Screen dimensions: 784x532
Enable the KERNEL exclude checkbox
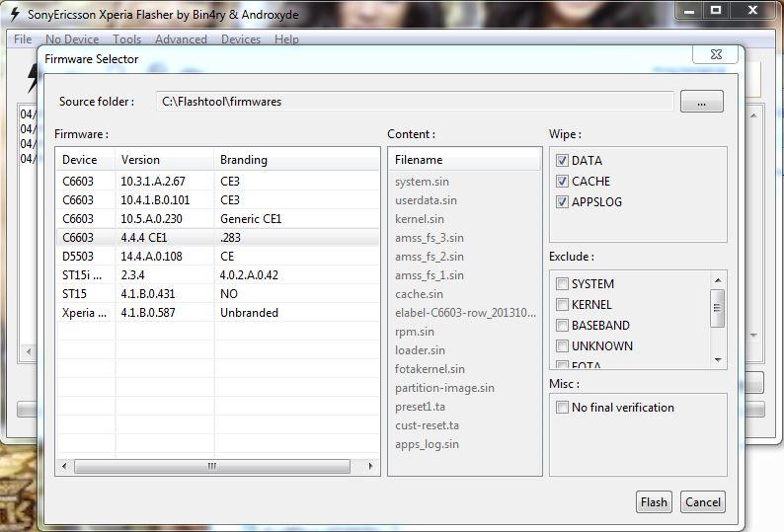[562, 305]
